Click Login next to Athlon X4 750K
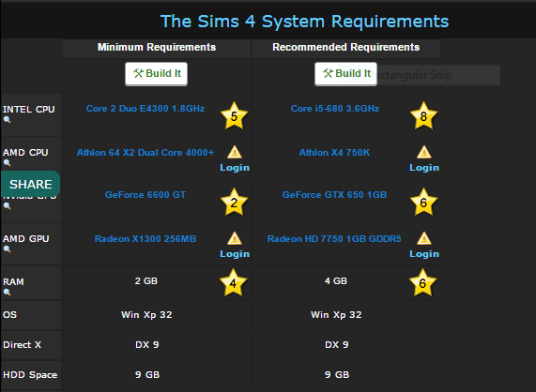 tap(424, 168)
